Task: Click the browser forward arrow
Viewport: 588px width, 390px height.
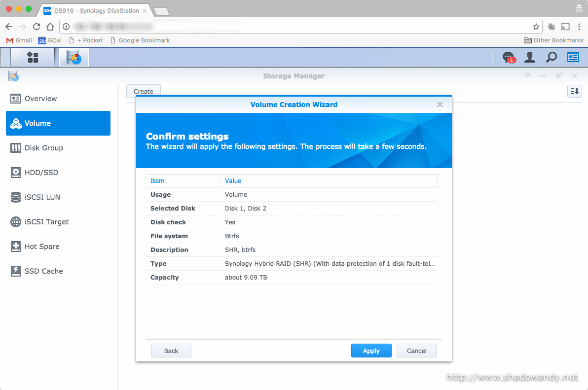Action: pyautogui.click(x=23, y=27)
